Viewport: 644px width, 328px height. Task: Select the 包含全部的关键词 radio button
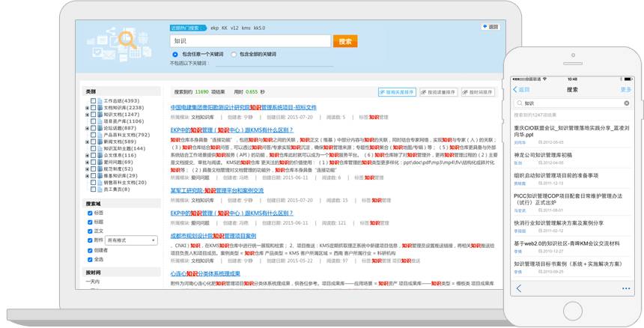(234, 55)
